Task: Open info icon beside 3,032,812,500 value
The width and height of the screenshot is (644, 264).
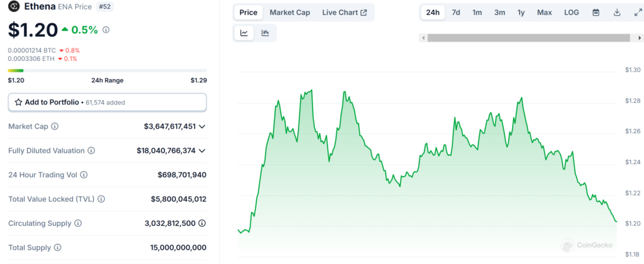Action: point(202,223)
